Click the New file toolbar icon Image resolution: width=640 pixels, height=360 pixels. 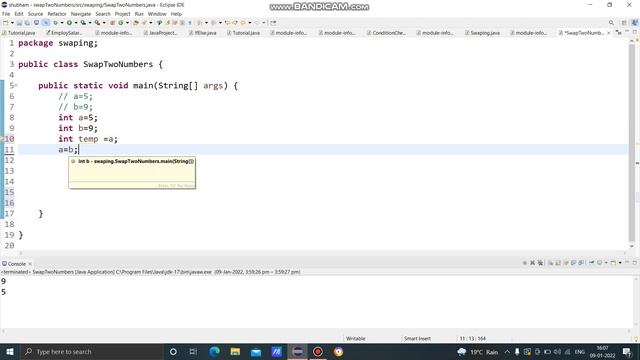[x=6, y=23]
